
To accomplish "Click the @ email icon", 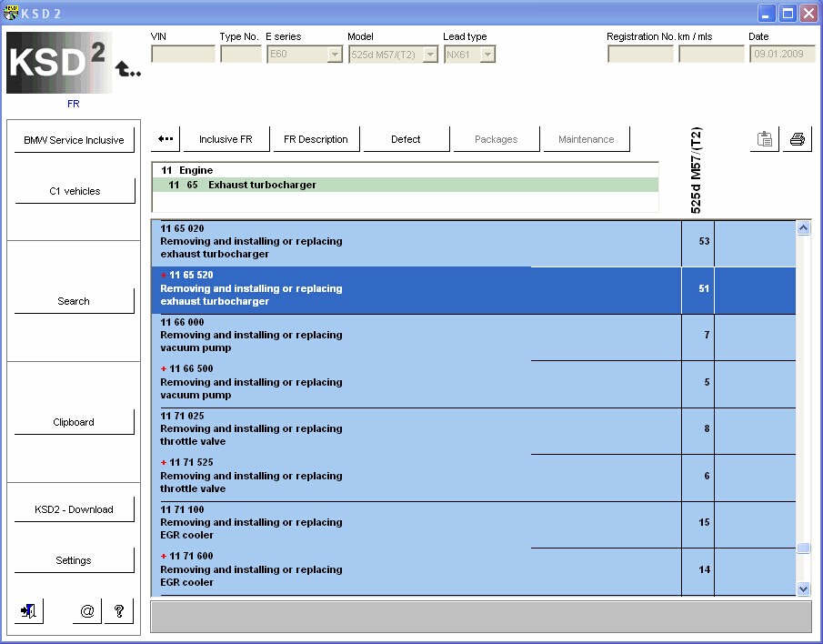I will (87, 611).
